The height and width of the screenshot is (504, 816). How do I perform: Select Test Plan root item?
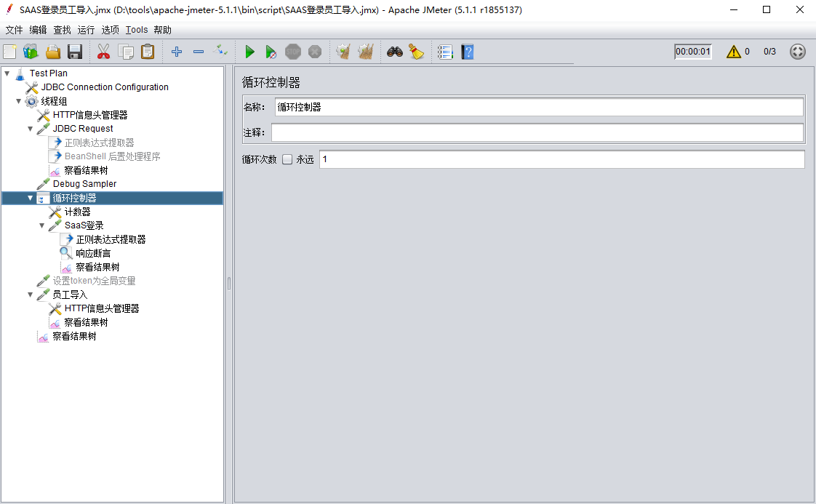pyautogui.click(x=48, y=73)
